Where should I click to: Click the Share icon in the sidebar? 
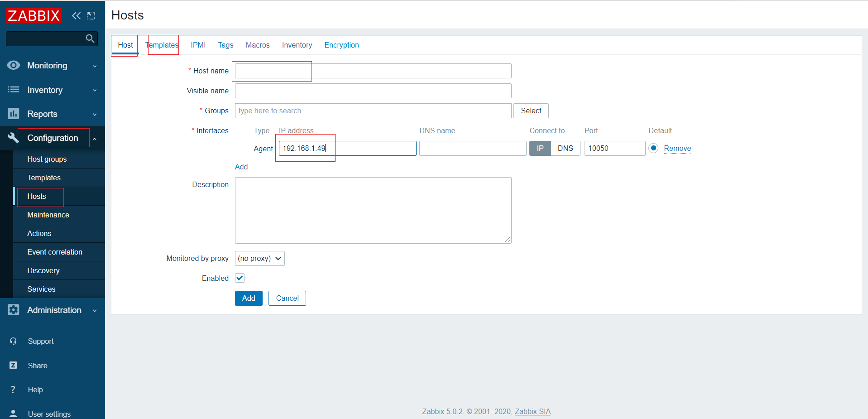pos(13,365)
